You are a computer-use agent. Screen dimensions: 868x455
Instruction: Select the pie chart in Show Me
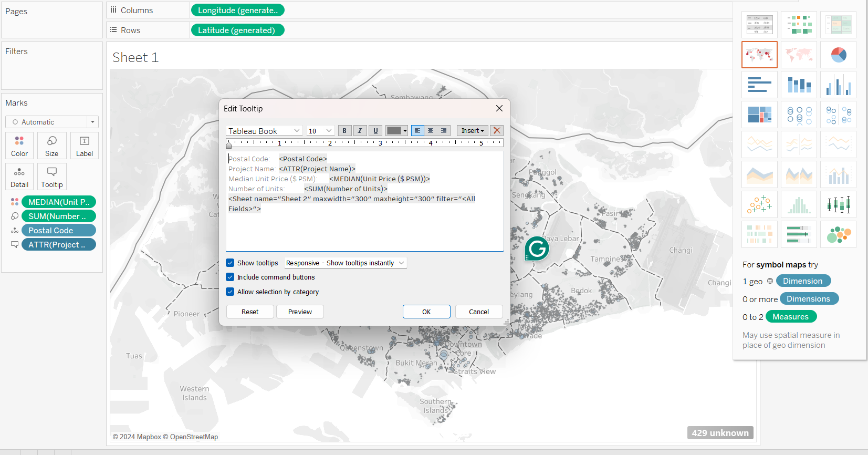click(x=838, y=55)
